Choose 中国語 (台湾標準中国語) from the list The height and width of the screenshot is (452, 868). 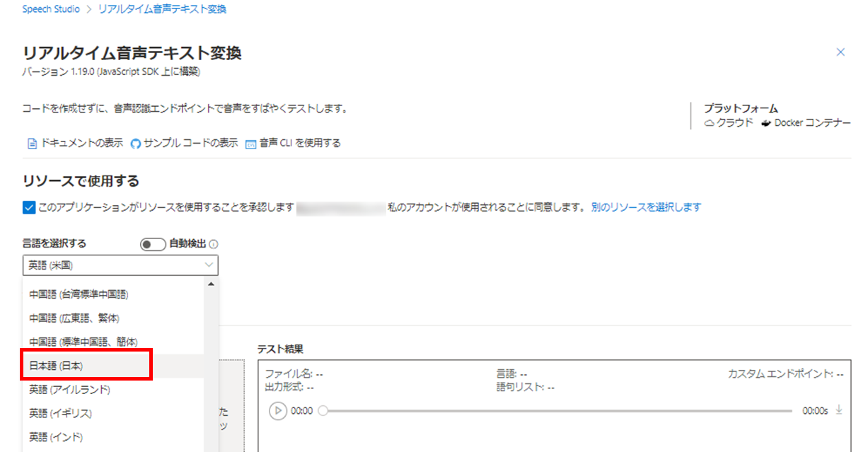point(113,294)
